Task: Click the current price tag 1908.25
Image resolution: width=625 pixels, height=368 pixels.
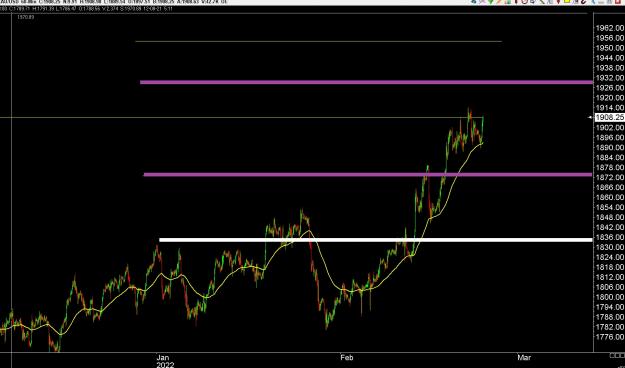Action: click(x=609, y=117)
